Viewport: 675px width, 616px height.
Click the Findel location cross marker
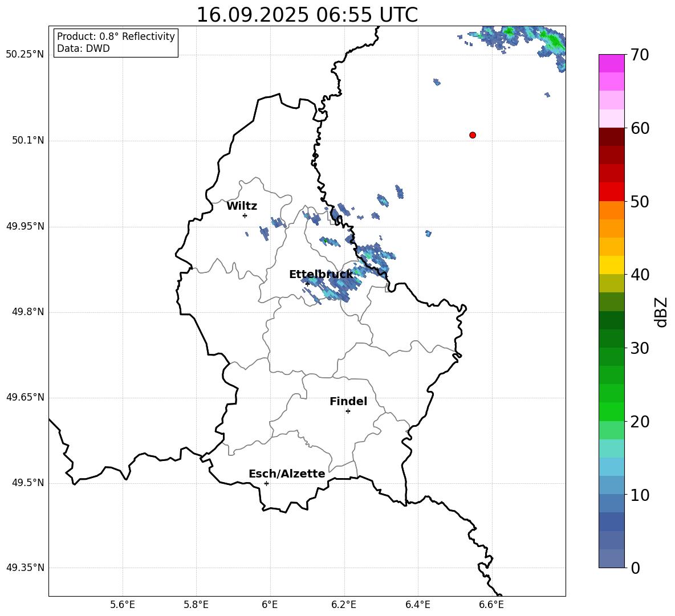tap(348, 411)
